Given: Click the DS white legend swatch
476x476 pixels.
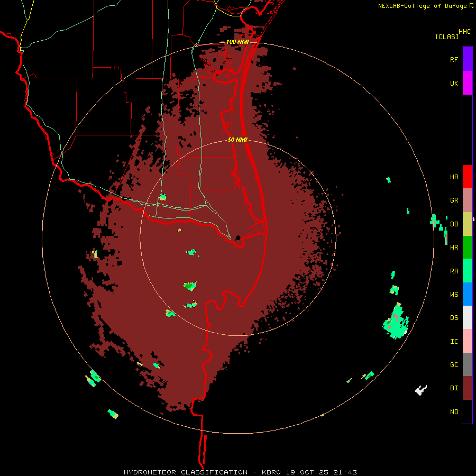Looking at the screenshot, I should pyautogui.click(x=467, y=317).
